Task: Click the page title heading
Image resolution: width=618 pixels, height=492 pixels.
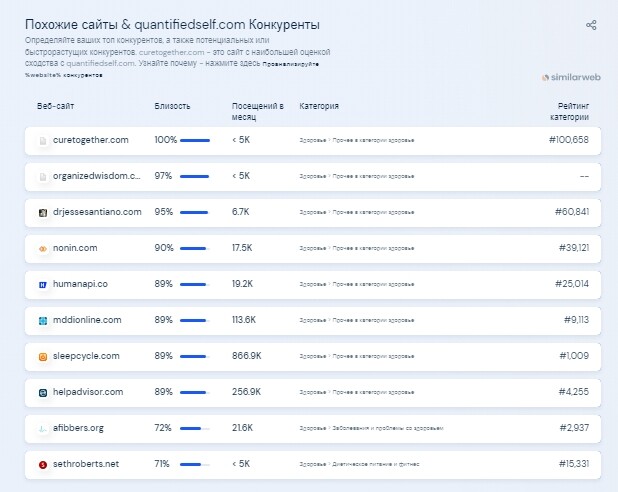Action: 172,24
